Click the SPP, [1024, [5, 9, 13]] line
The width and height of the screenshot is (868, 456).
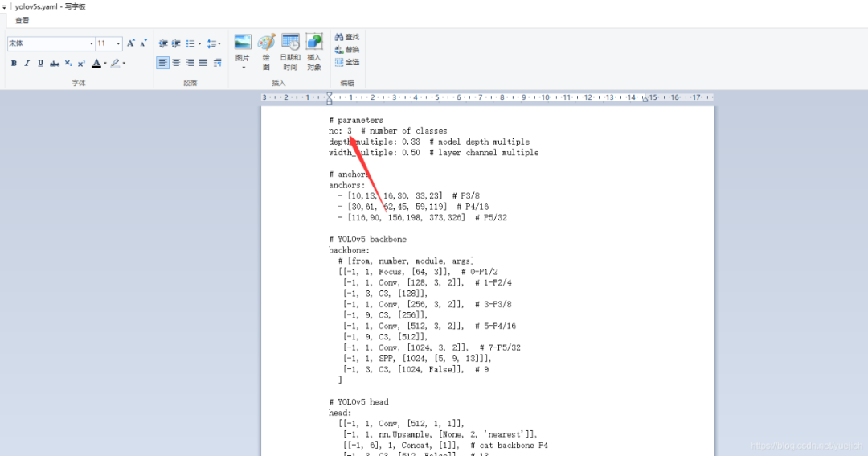click(x=417, y=359)
